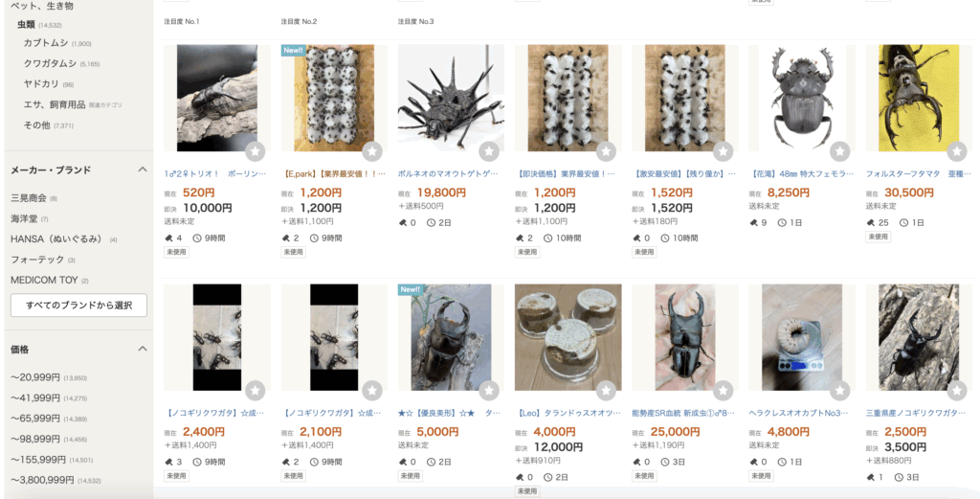Open すべてのブランドから選択 brand selector

click(x=78, y=306)
